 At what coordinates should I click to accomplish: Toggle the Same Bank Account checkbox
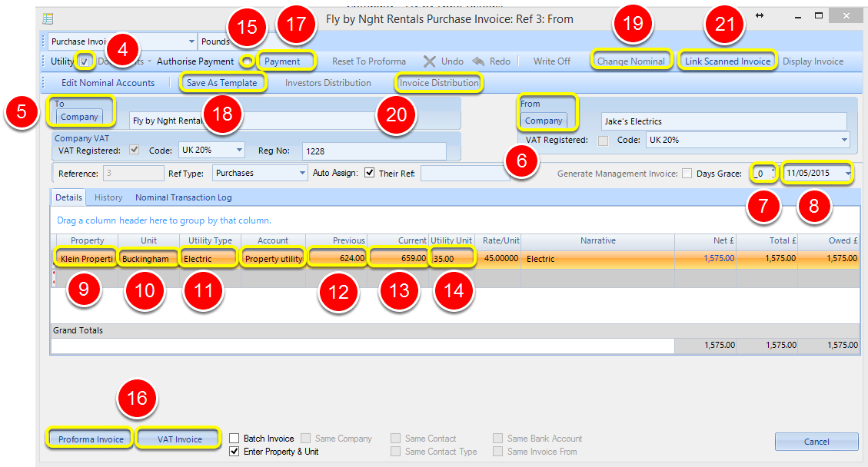coord(497,439)
